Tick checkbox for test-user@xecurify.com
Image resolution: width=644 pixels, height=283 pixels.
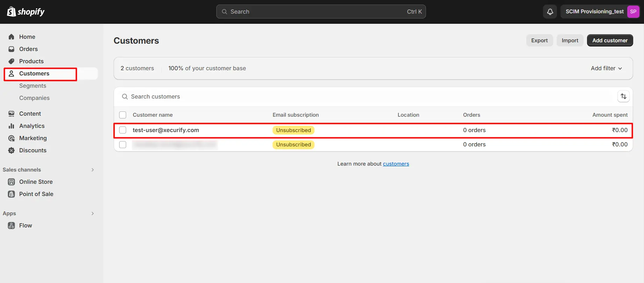tap(123, 130)
